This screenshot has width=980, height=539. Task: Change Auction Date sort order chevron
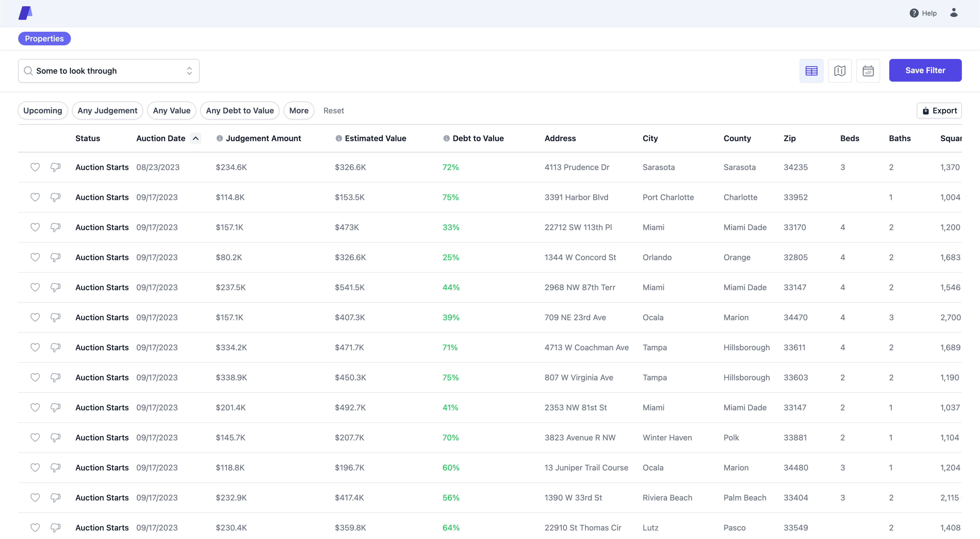tap(196, 138)
